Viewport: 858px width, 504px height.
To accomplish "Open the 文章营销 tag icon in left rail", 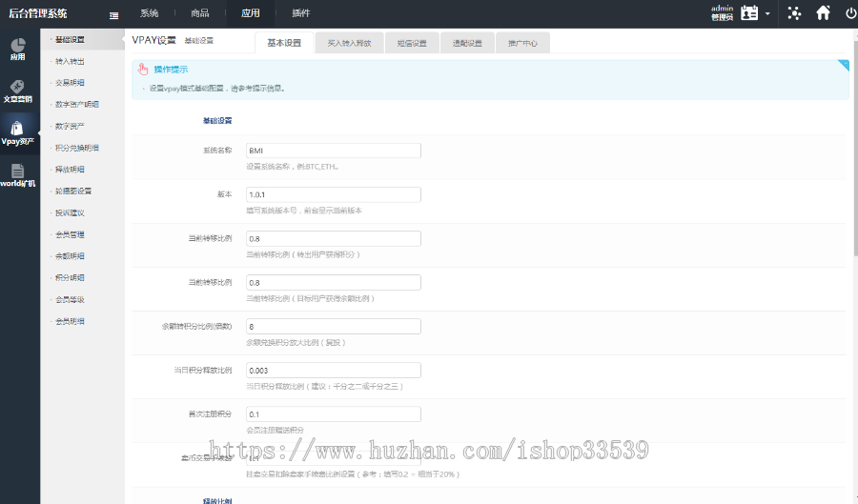I will 17,87.
